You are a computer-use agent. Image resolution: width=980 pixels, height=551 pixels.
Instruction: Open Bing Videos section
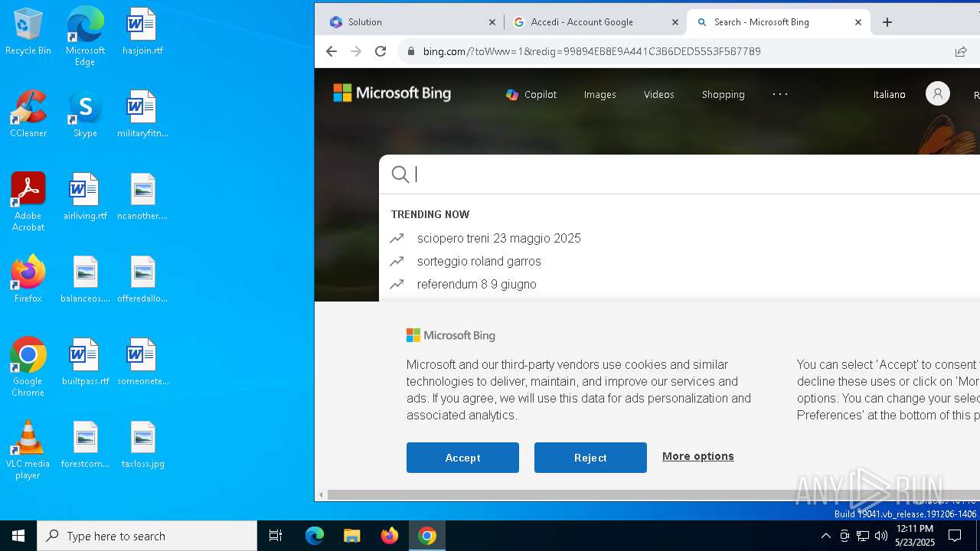[x=658, y=94]
